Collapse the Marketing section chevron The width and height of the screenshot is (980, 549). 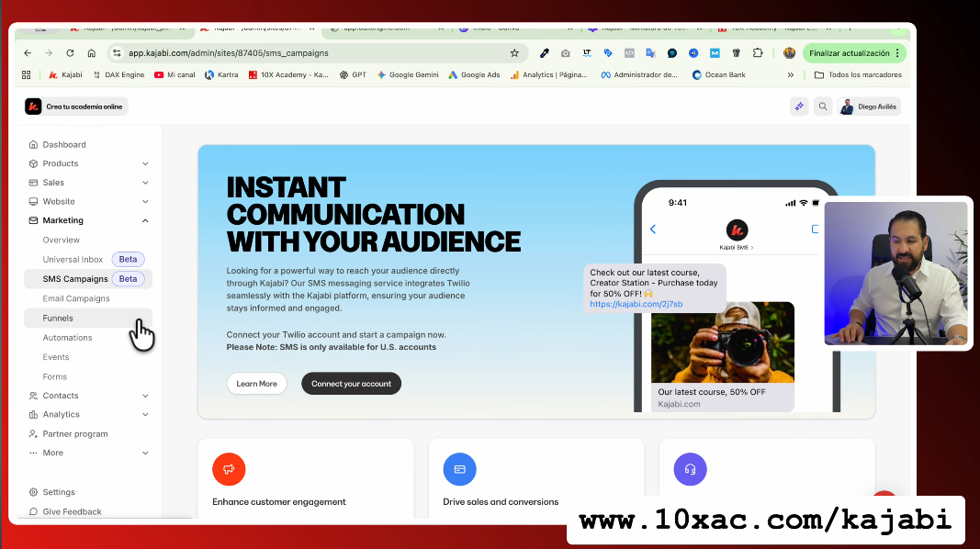coord(145,220)
